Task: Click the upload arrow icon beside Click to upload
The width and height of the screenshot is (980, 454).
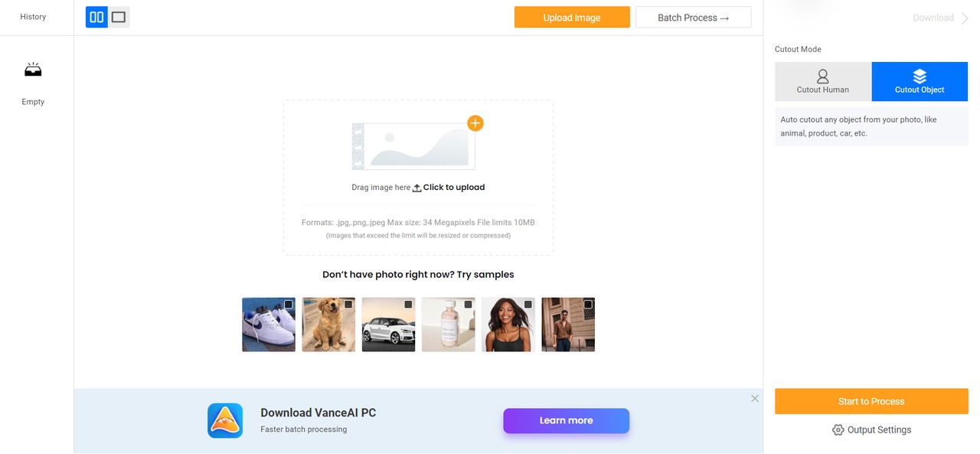Action: pos(417,188)
